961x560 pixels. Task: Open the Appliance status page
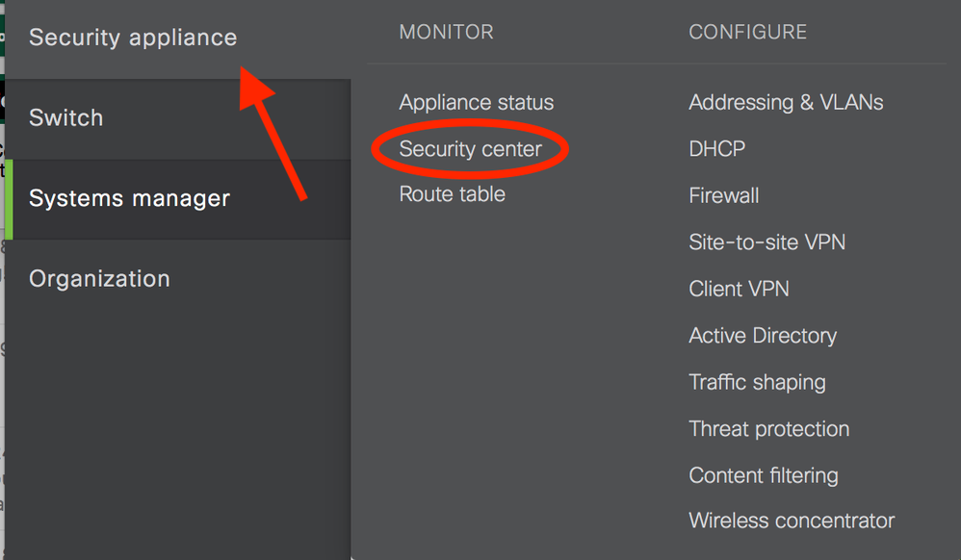tap(477, 103)
